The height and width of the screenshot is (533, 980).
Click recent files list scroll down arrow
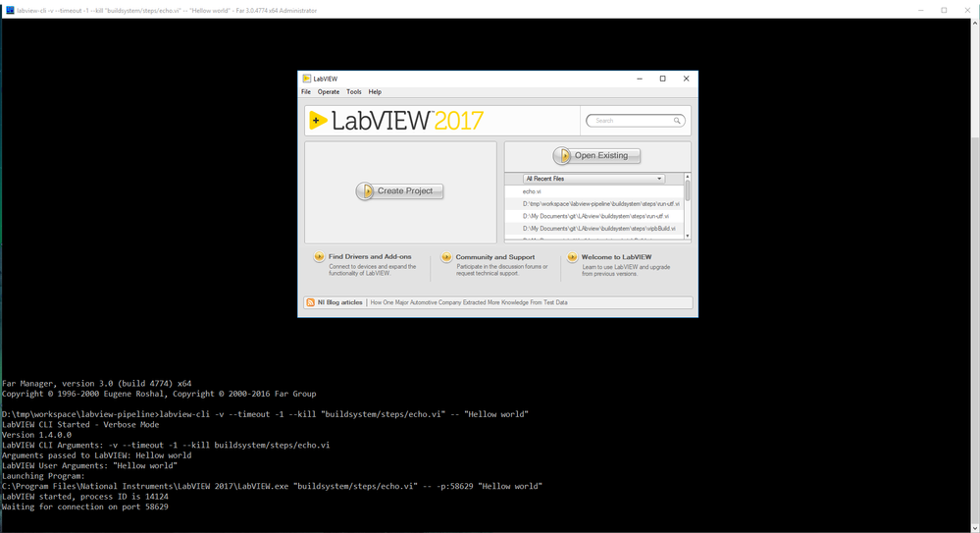[x=688, y=236]
